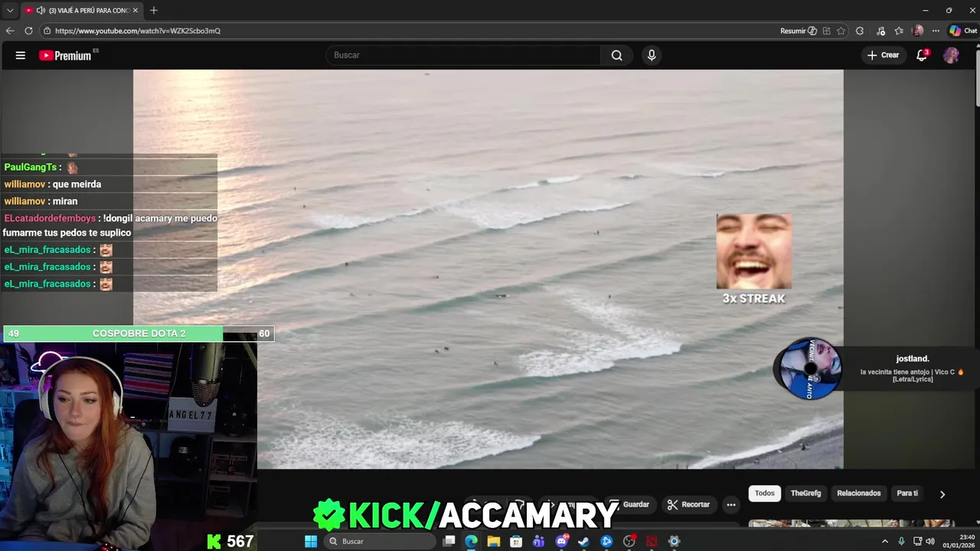View site information lock icon
Viewport: 980px width, 551px height.
pyautogui.click(x=47, y=31)
